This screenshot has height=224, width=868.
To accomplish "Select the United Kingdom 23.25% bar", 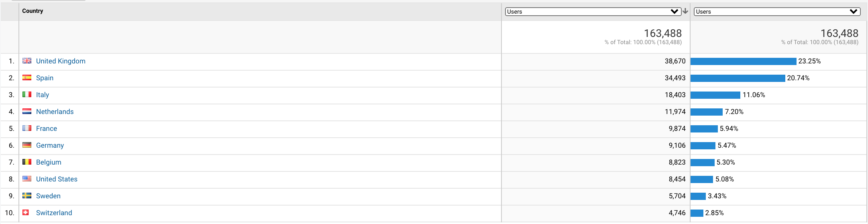I will coord(744,61).
